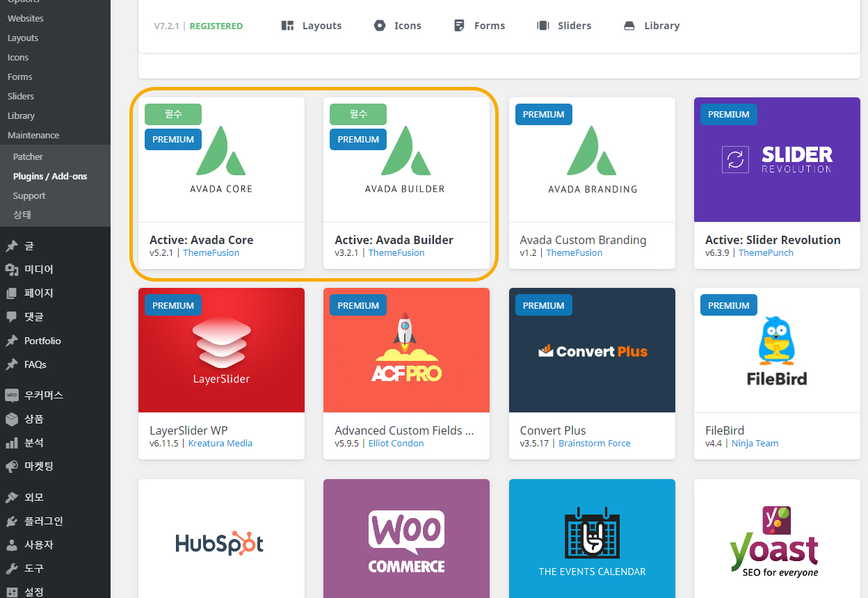Click the WooCommerce plugin thumbnail
This screenshot has height=598, width=868.
406,538
